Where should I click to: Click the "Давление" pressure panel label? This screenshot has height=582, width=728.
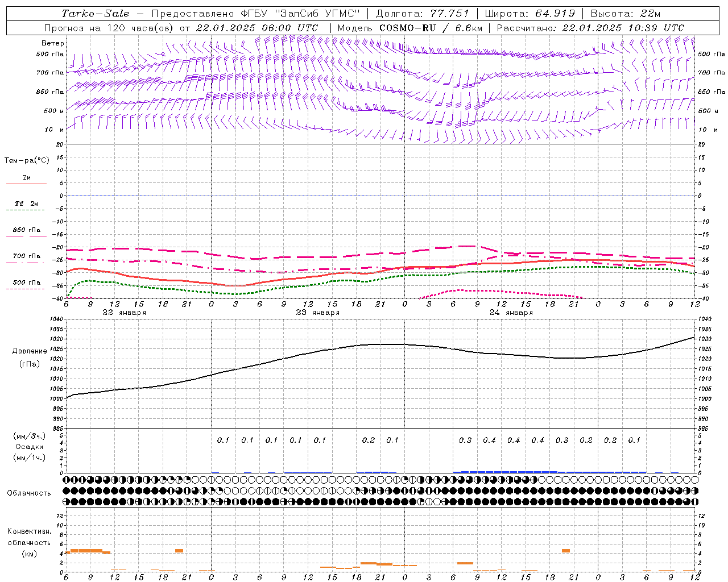click(30, 351)
